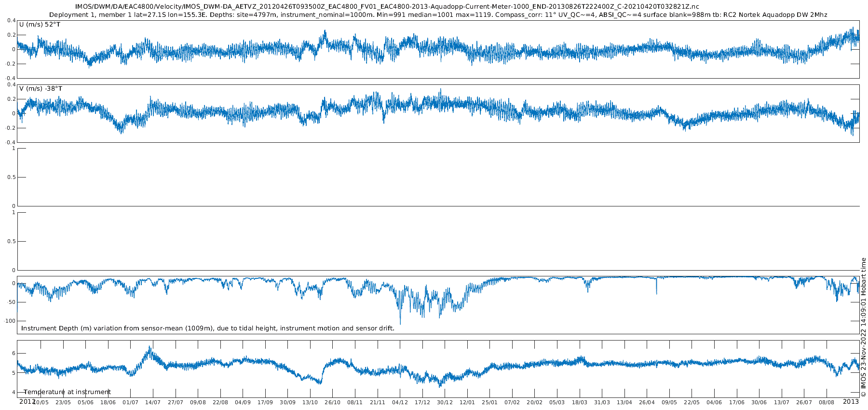Click the '20/02' date tick label
Image resolution: width=868 pixels, height=410 pixels.
pyautogui.click(x=534, y=402)
